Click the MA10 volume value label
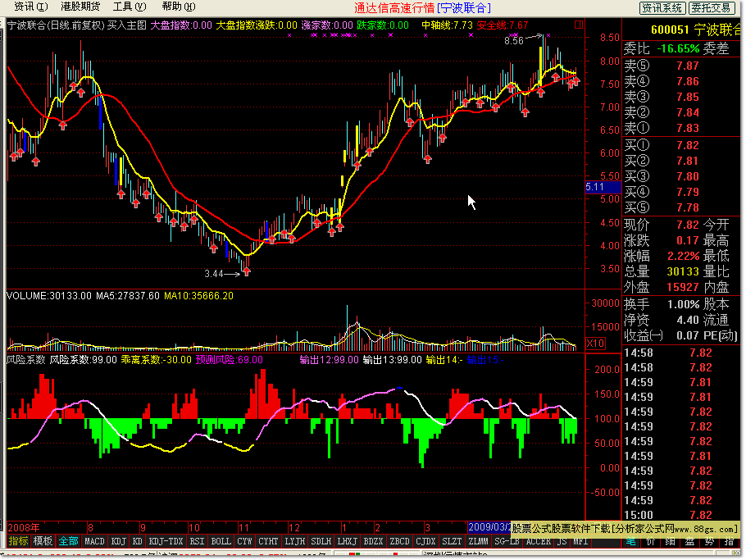 tap(198, 295)
